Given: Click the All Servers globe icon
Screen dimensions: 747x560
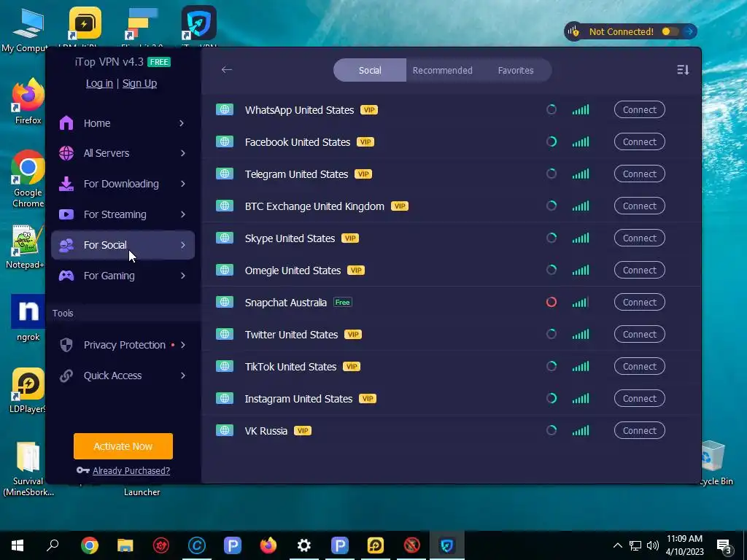Looking at the screenshot, I should click(x=66, y=153).
